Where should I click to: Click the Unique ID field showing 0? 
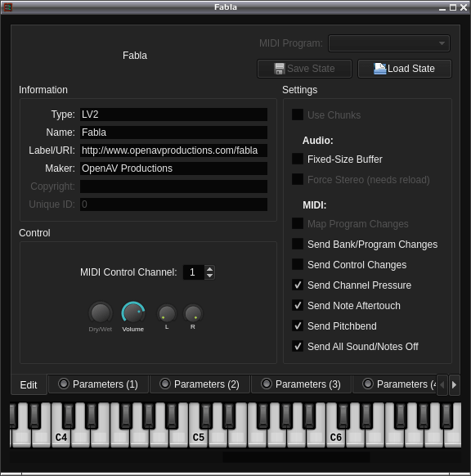click(x=173, y=204)
